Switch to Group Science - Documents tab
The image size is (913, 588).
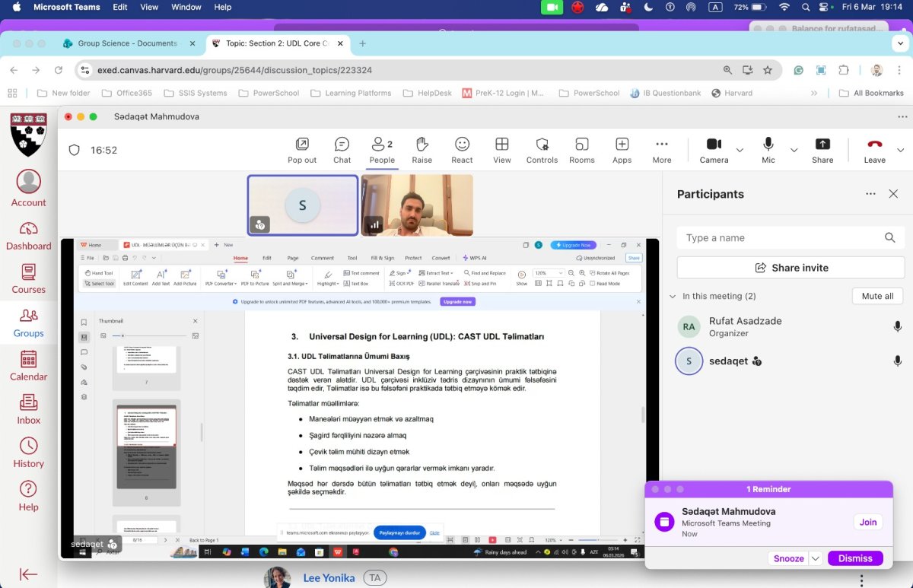pos(127,43)
